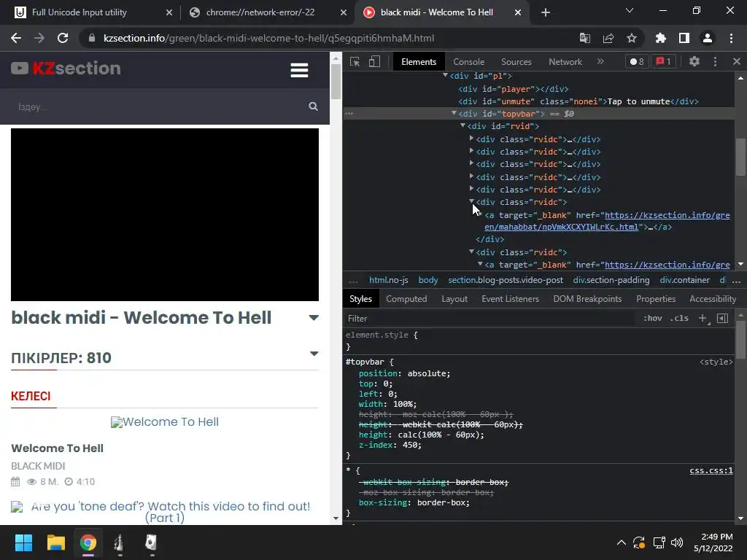Toggle the Chrome side panel icon
747x560 pixels.
point(684,38)
